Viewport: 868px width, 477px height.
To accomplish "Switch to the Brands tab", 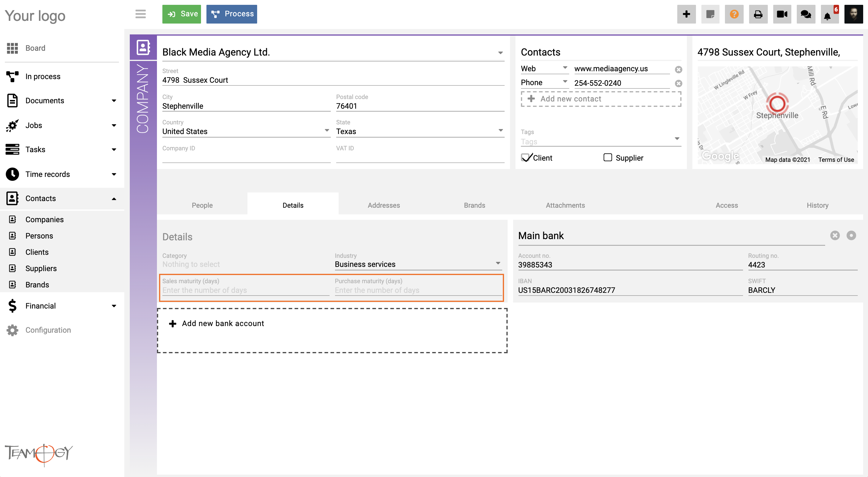I will [x=474, y=205].
